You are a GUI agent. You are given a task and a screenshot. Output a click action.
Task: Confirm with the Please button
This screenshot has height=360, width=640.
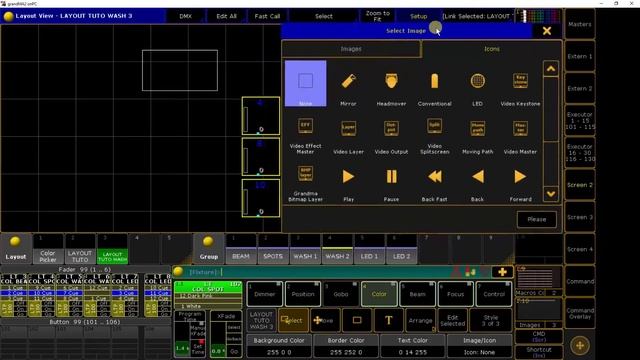point(536,219)
